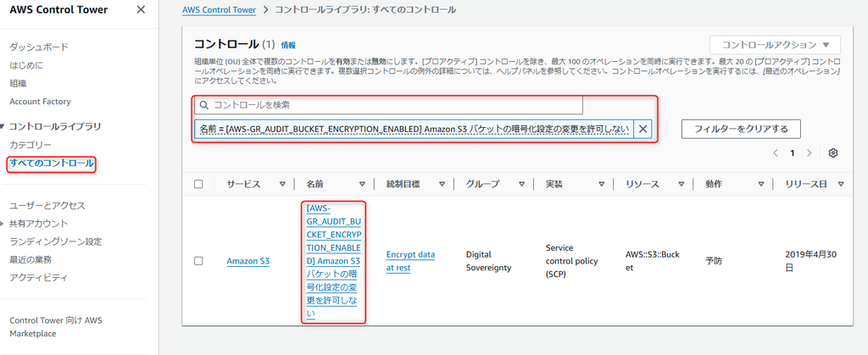Viewport: 868px width, 355px height.
Task: Close the AWS Control Tower sidebar panel
Action: 141,9
